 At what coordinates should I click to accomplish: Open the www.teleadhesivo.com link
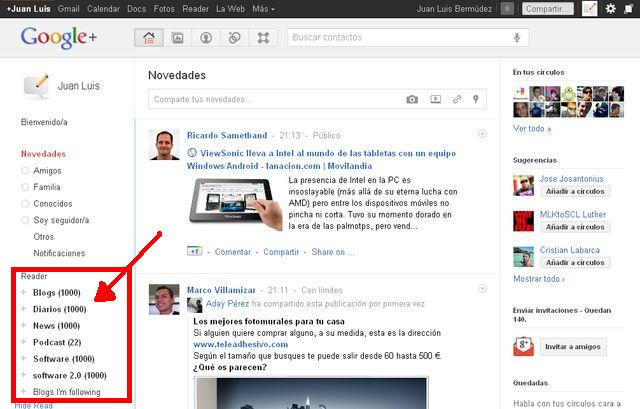(240, 345)
